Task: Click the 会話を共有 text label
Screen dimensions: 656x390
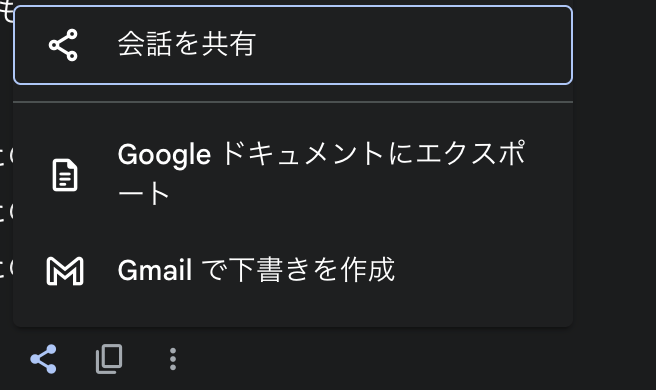Action: 187,44
